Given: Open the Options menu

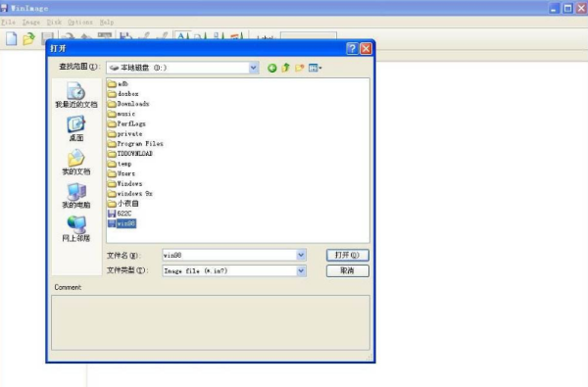Looking at the screenshot, I should click(80, 23).
